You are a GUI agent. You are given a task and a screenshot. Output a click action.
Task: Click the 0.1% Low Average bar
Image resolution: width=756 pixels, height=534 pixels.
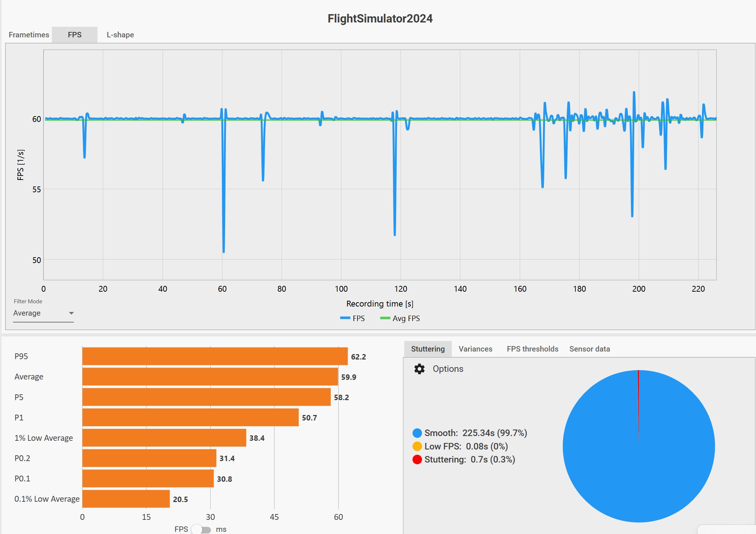click(x=126, y=499)
